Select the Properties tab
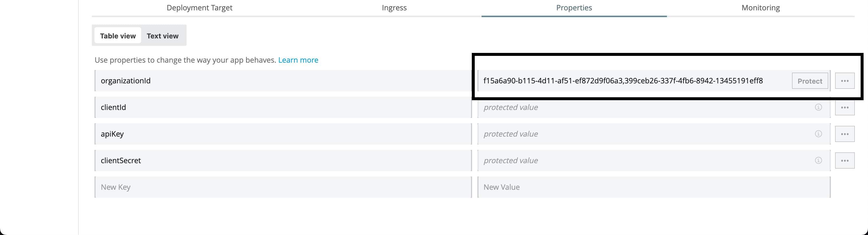 [x=573, y=7]
